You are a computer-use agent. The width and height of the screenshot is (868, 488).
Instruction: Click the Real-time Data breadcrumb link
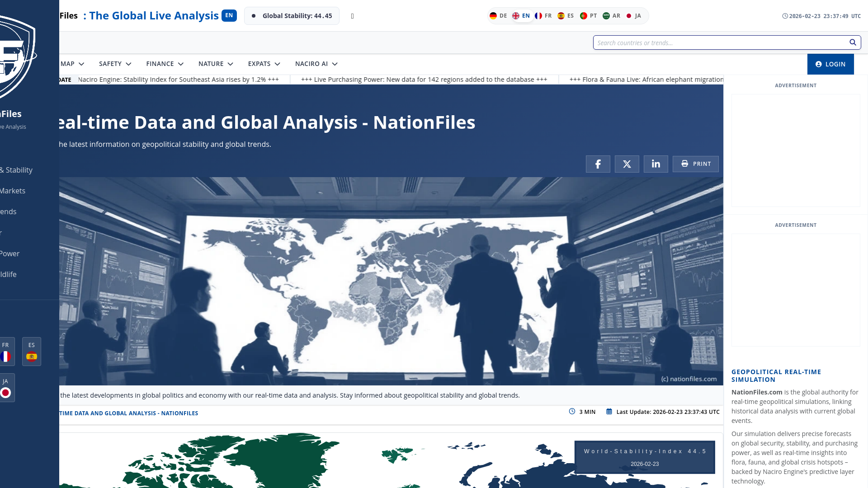[128, 413]
